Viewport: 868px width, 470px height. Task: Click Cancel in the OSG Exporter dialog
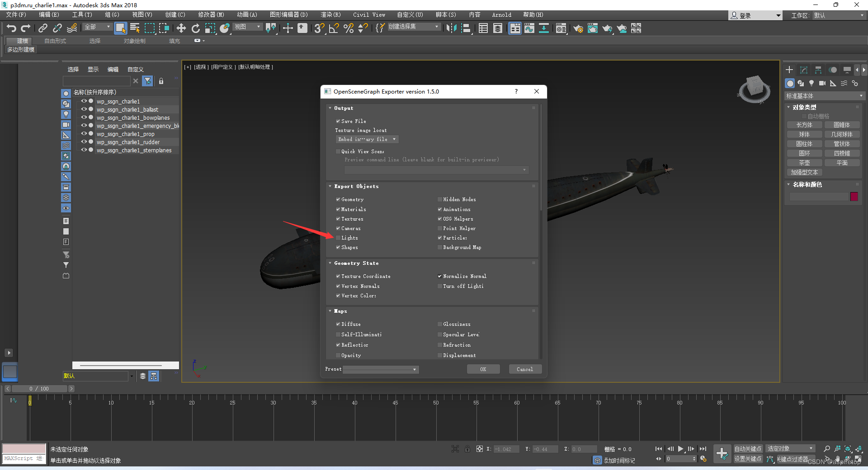525,369
